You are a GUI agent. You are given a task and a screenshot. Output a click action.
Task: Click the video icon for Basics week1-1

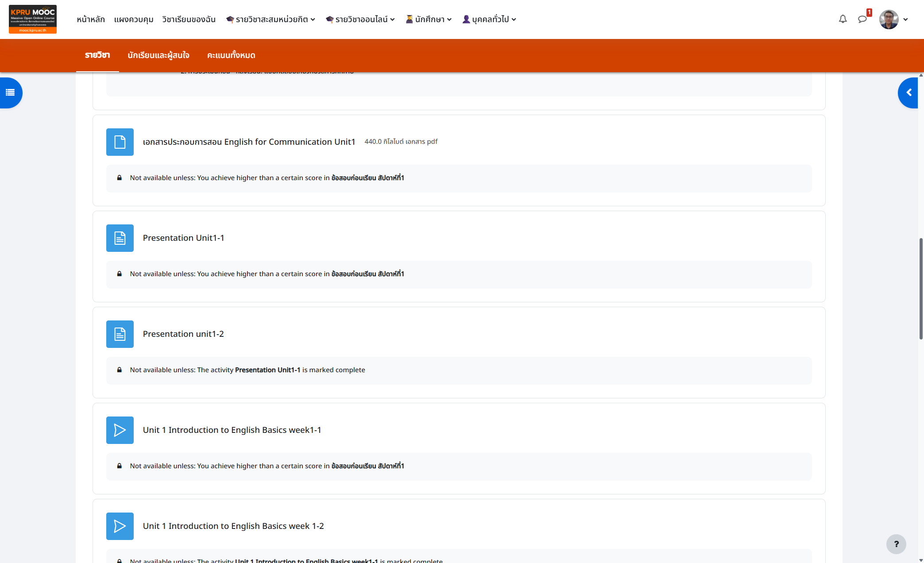[120, 430]
